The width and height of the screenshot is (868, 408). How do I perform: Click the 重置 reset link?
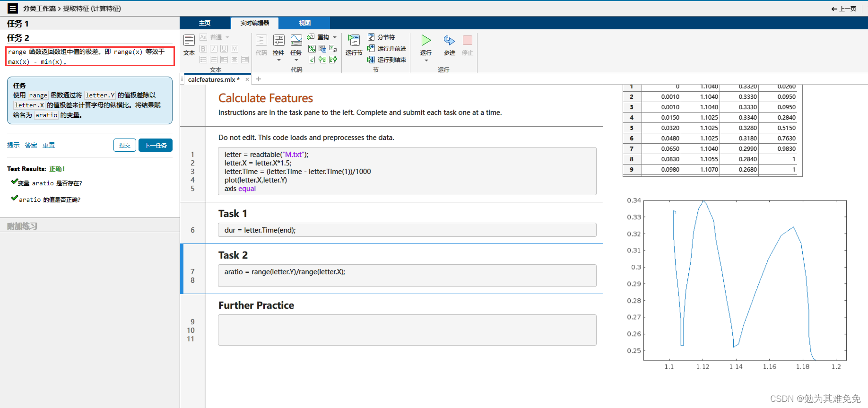pyautogui.click(x=49, y=145)
